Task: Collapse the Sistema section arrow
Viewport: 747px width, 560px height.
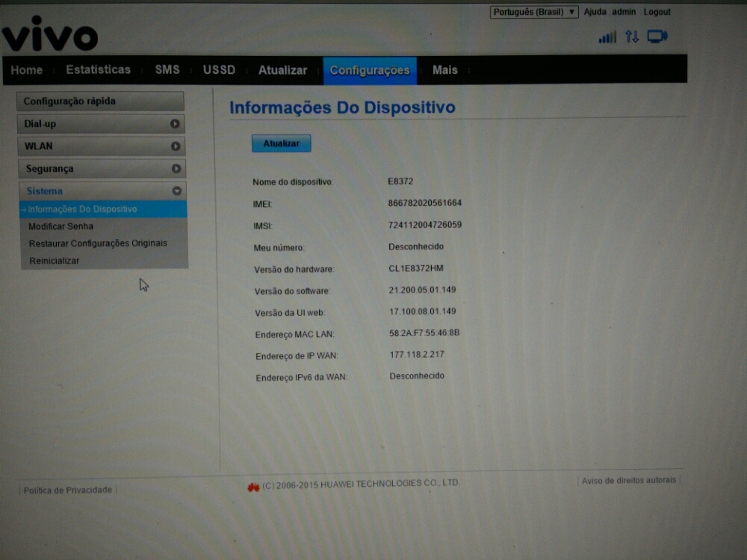Action: pos(177,191)
